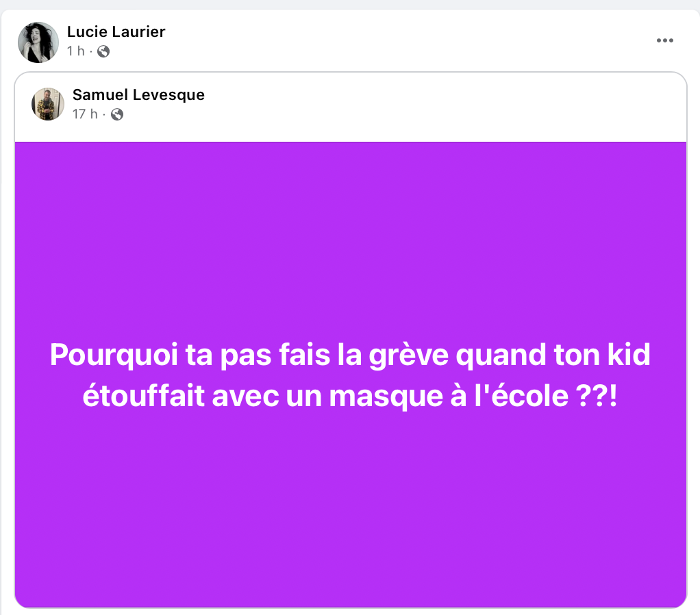The height and width of the screenshot is (615, 700).
Task: Click the line starting 'Pourquoi ta pas fais'
Action: click(350, 355)
